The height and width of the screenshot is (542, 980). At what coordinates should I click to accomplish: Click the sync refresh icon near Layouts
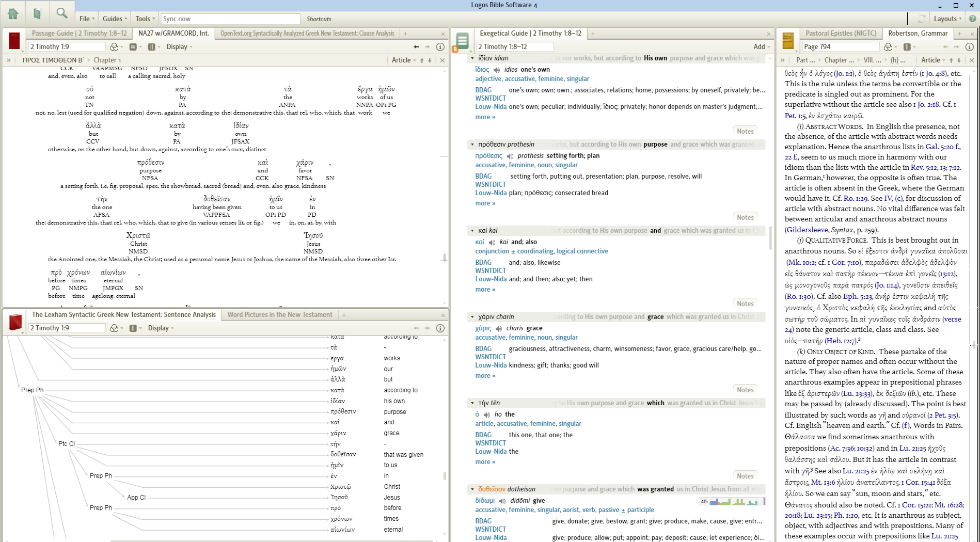(922, 19)
